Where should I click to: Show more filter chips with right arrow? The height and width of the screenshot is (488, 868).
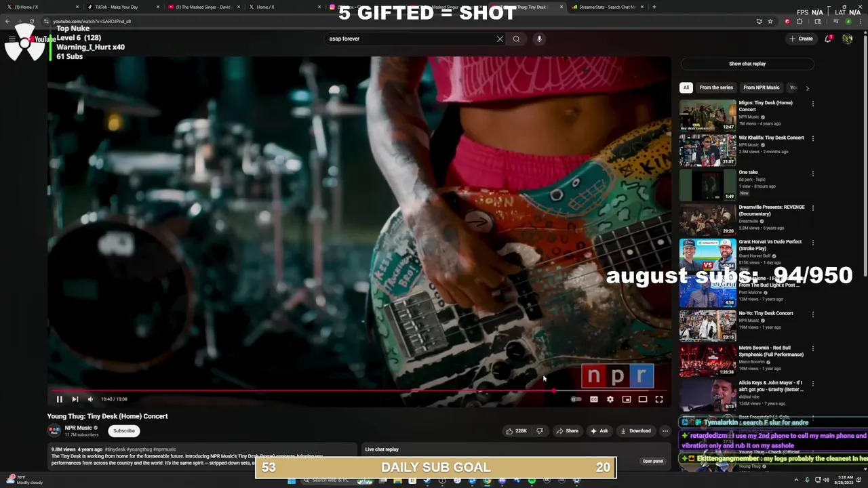[807, 87]
